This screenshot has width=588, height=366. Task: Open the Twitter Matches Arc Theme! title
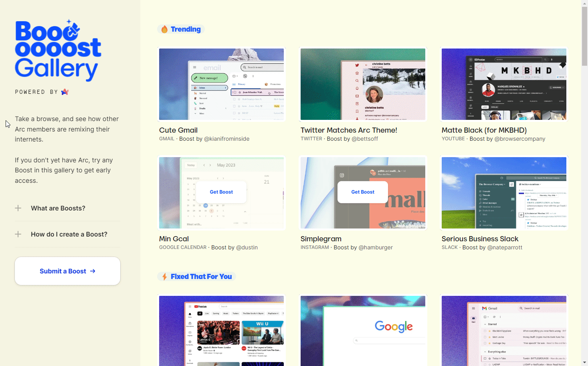click(x=349, y=130)
